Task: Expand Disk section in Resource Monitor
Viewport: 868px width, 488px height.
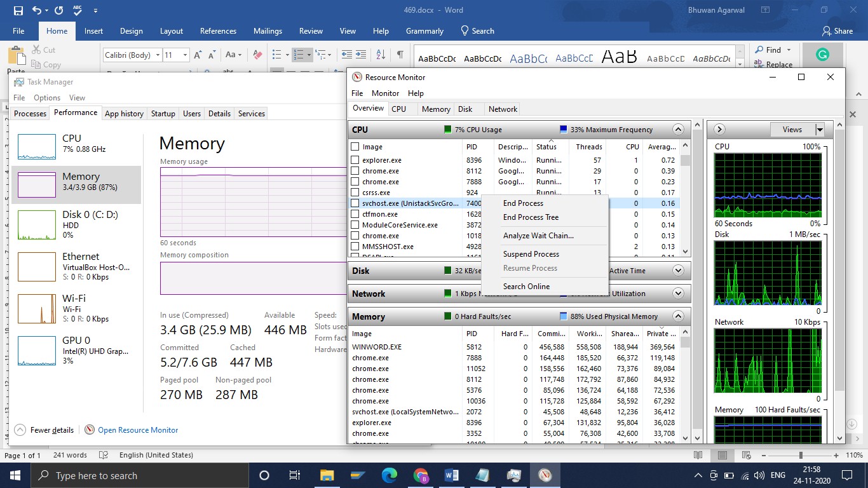Action: (678, 271)
